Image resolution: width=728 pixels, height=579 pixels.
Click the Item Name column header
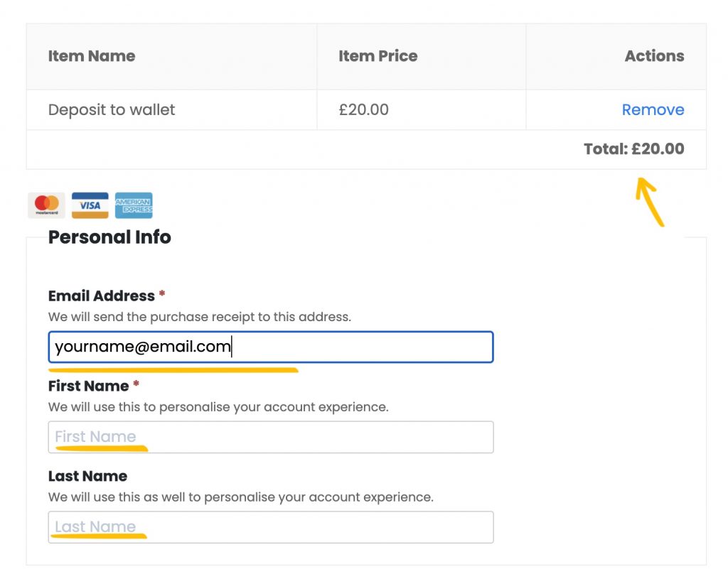(x=92, y=56)
